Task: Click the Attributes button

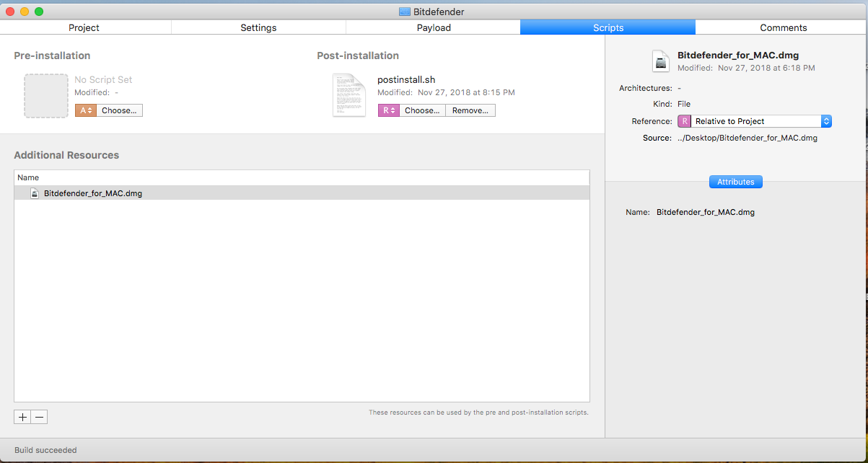Action: (x=735, y=182)
